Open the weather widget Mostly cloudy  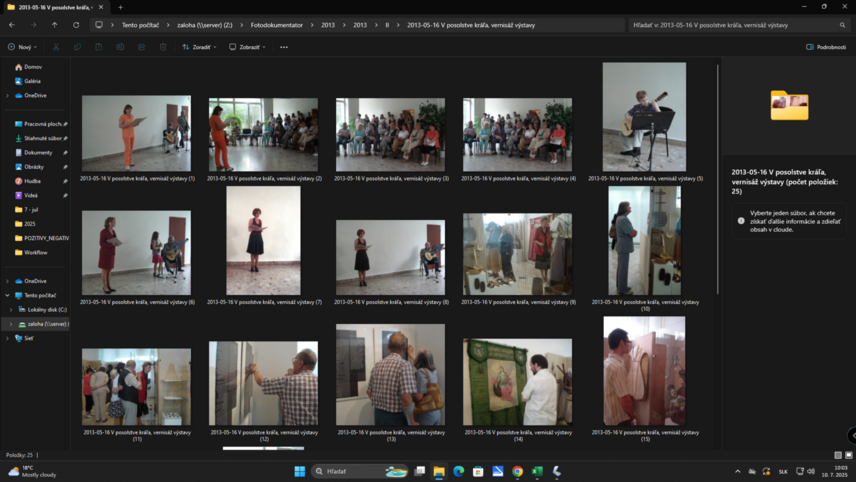pyautogui.click(x=32, y=471)
